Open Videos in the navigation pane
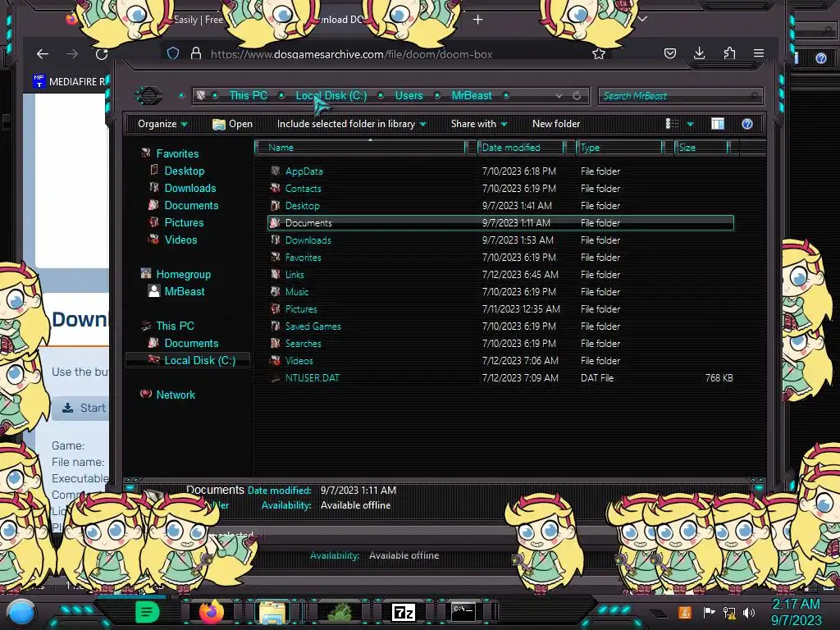This screenshot has width=840, height=630. coord(180,240)
